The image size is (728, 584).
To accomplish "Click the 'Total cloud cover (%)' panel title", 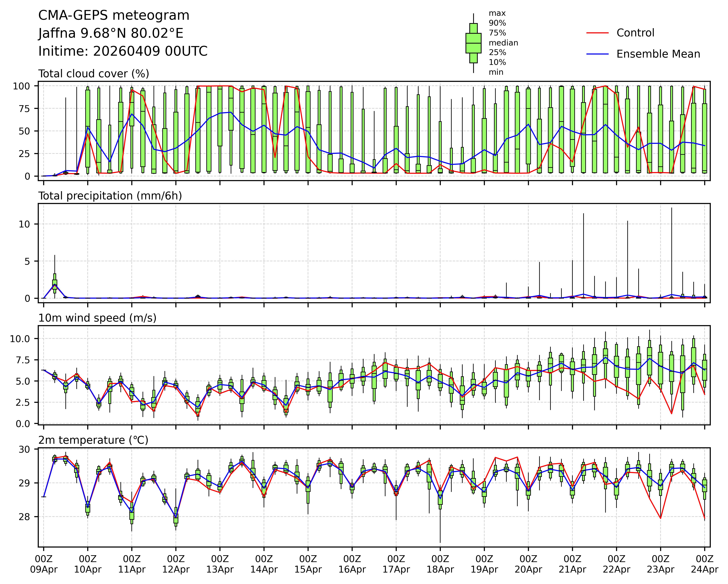I will pos(94,74).
